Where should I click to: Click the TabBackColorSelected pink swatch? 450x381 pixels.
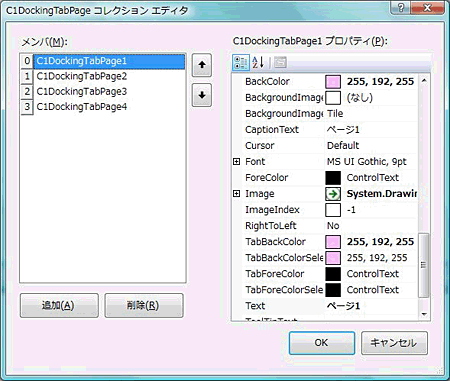click(333, 258)
